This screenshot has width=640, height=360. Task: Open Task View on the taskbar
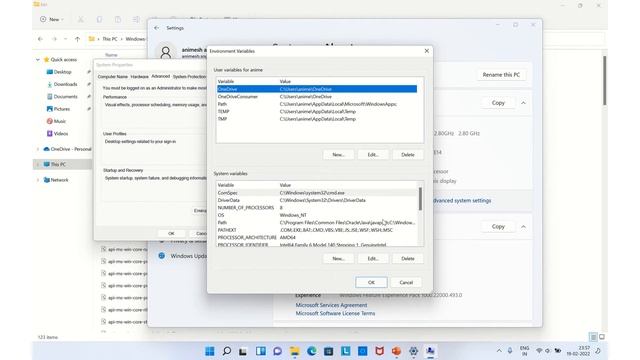tap(243, 351)
